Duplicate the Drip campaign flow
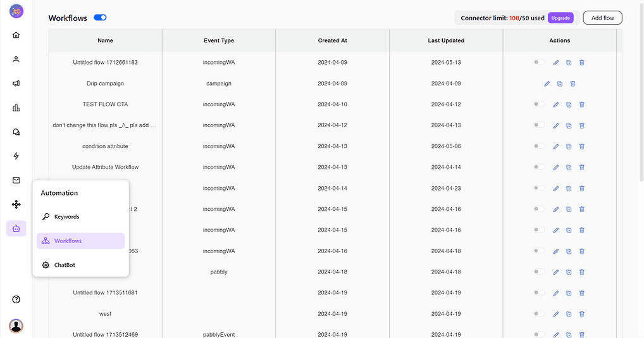The width and height of the screenshot is (644, 338). coord(560,84)
